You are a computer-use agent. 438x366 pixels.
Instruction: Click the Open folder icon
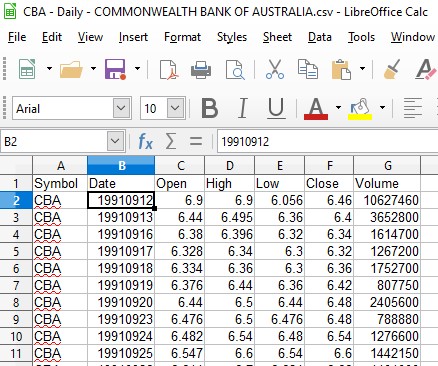(x=71, y=69)
